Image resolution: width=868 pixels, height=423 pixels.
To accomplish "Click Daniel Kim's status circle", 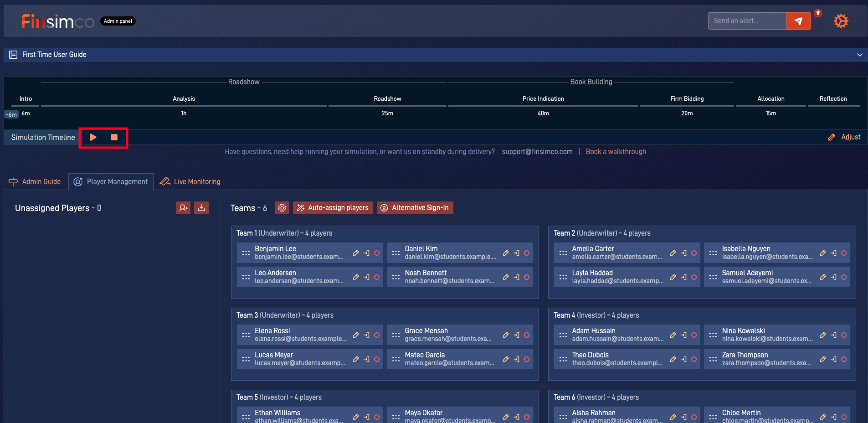I will pos(527,253).
